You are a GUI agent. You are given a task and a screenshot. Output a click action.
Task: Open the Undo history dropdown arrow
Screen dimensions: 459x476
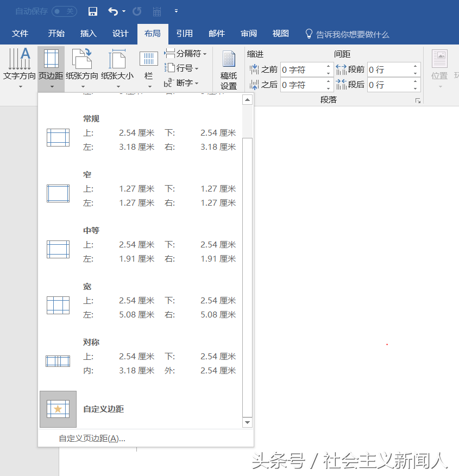tap(124, 11)
